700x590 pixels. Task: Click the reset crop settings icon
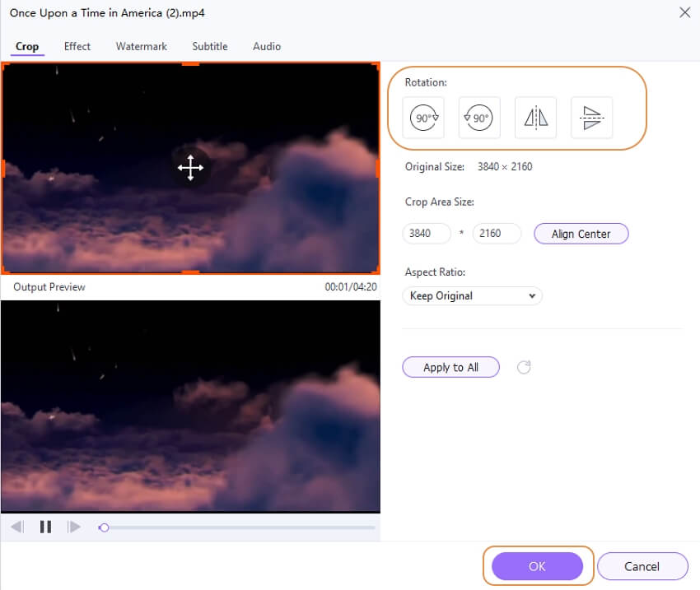click(x=524, y=367)
